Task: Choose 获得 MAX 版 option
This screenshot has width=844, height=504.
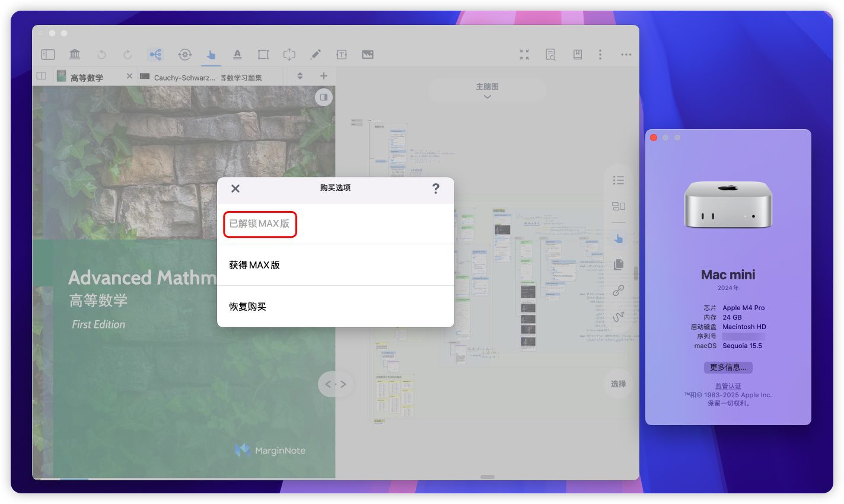Action: [336, 265]
